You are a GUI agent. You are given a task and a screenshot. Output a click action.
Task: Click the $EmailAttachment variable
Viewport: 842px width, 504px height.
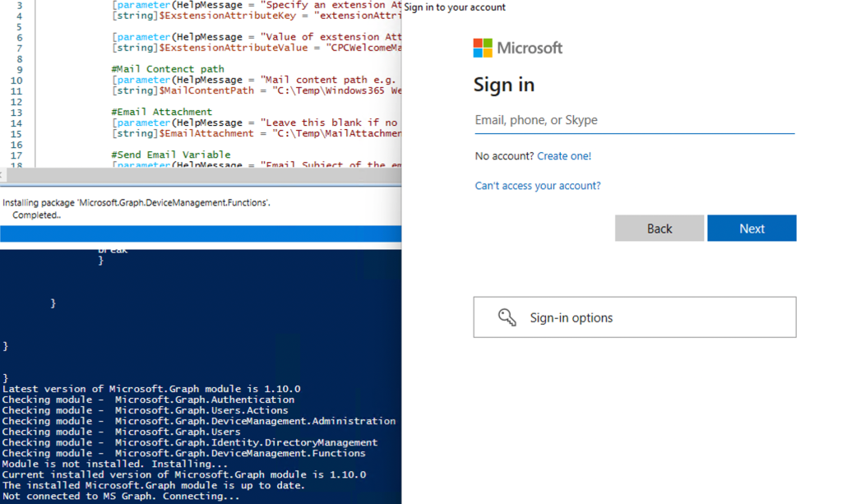[206, 133]
